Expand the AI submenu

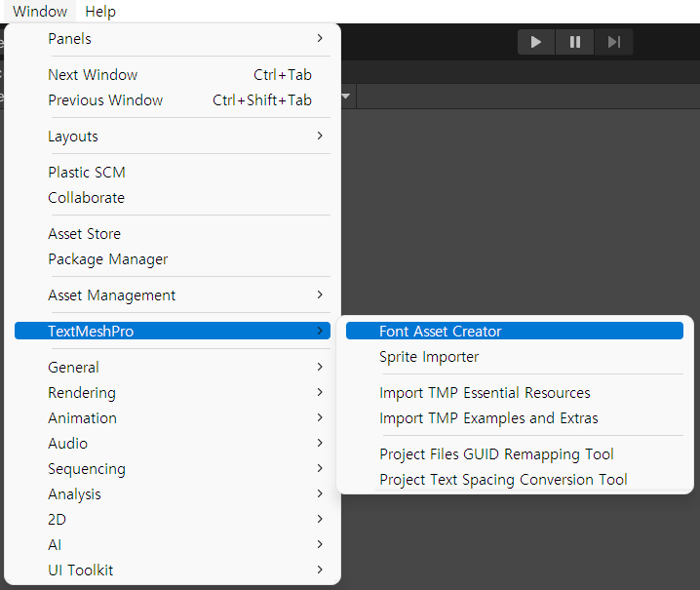pos(173,545)
